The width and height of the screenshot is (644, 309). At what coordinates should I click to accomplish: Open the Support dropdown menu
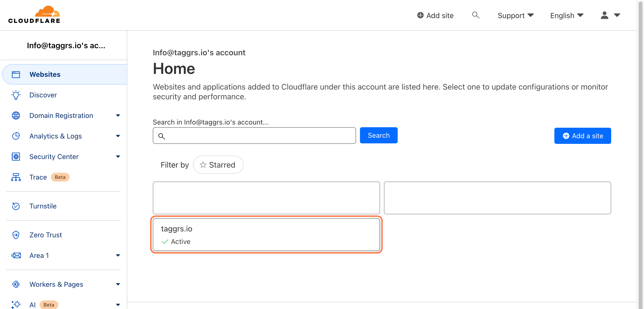coord(515,15)
